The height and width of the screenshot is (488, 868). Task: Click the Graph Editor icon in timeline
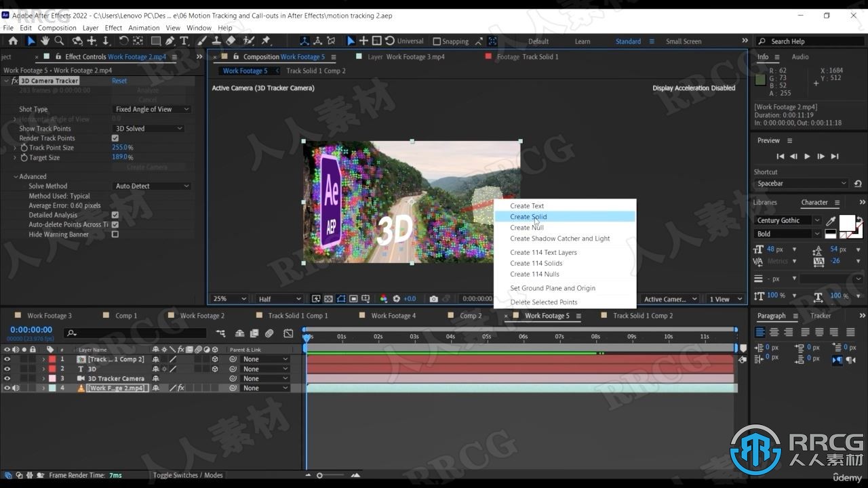point(289,333)
